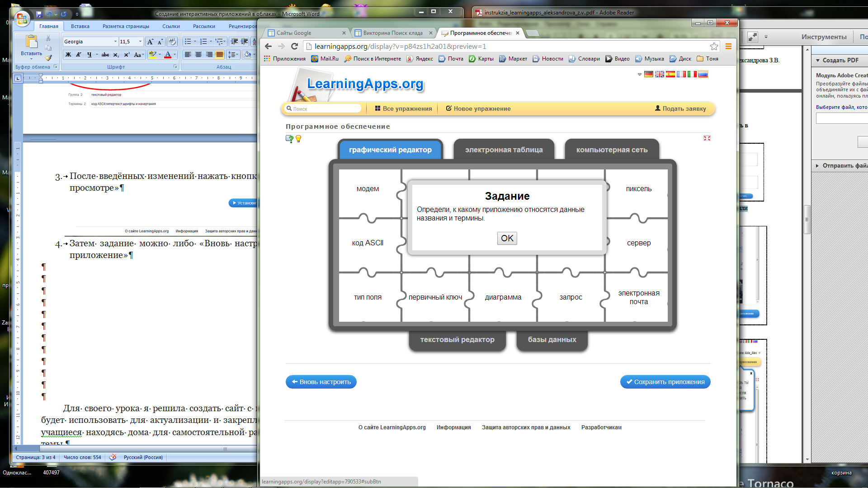Click the Вновь настроить button

point(321,382)
